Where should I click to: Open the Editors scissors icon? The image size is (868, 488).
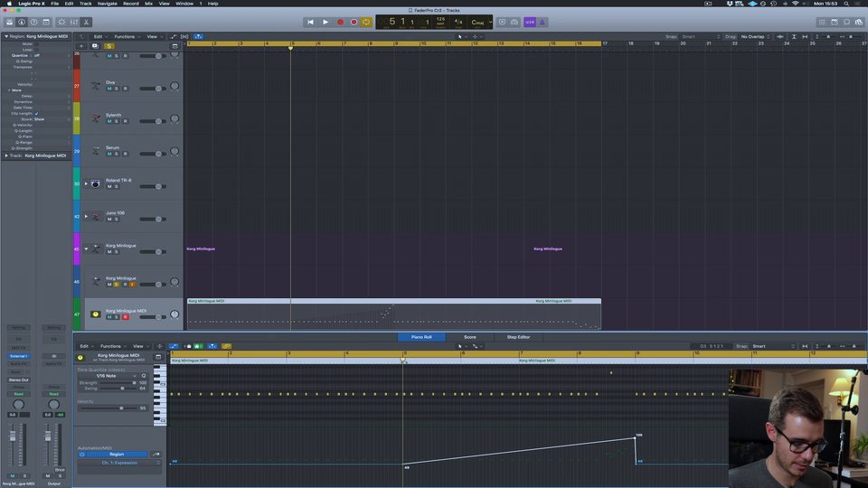86,22
